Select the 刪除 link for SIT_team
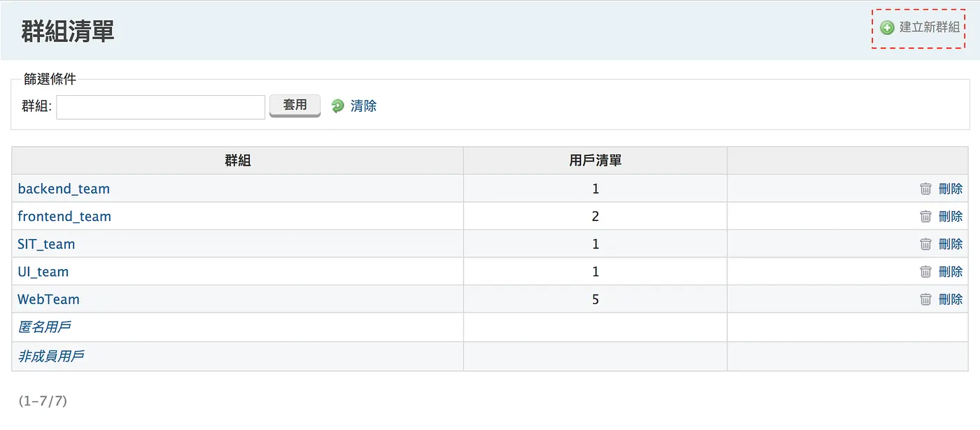 951,244
